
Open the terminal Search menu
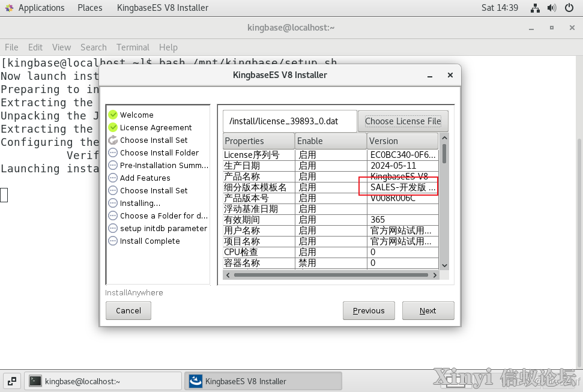[x=93, y=47]
